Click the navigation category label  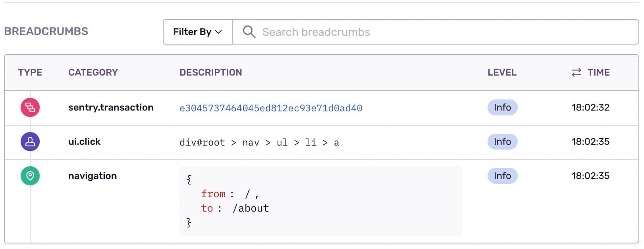click(x=93, y=176)
